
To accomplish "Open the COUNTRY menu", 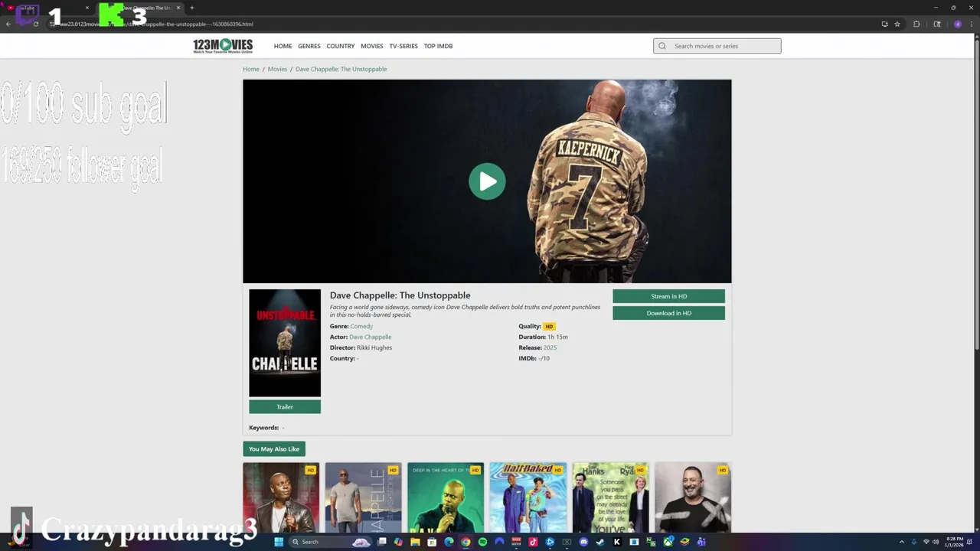I will 341,46.
